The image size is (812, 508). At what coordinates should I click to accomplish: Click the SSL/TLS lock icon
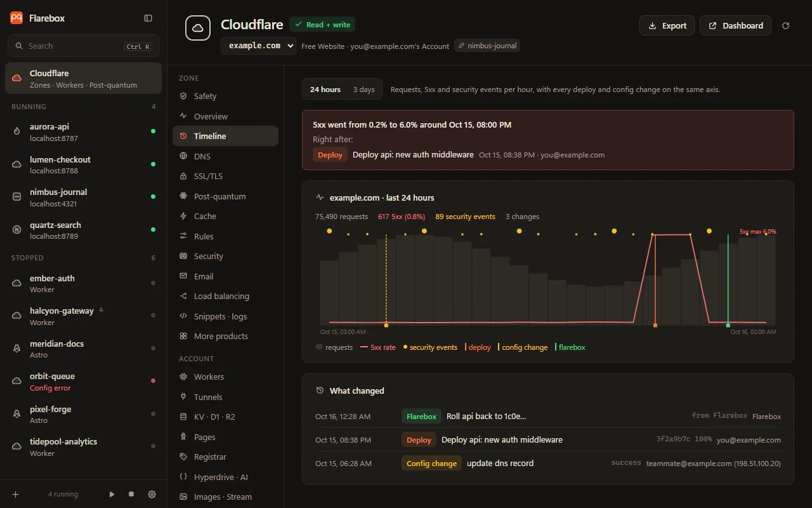click(183, 176)
